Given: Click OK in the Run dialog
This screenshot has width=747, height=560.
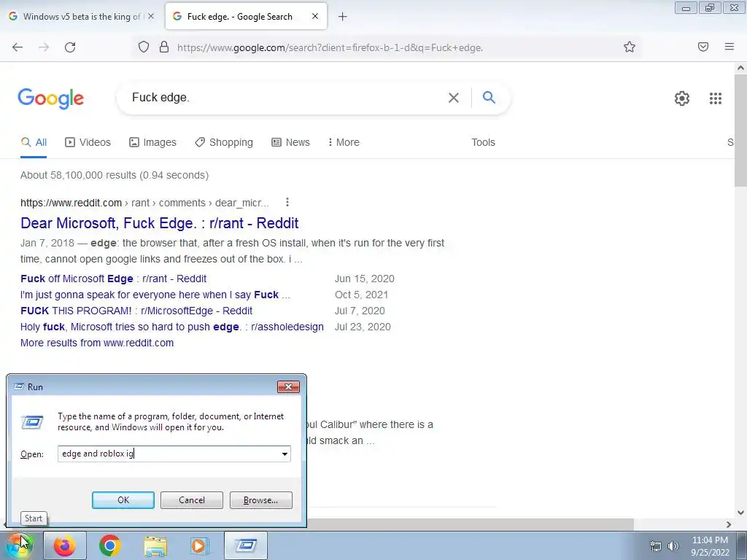Looking at the screenshot, I should pyautogui.click(x=123, y=500).
